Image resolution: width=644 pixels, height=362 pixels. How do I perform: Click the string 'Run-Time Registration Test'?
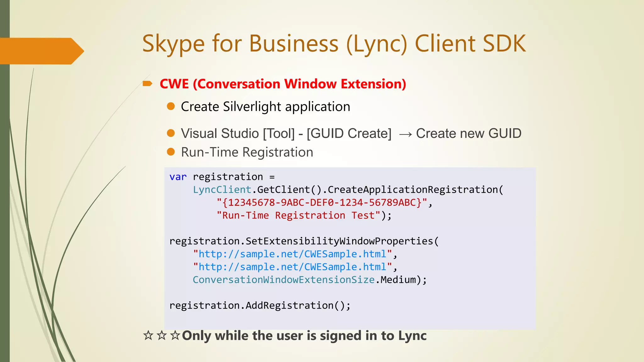[298, 216]
